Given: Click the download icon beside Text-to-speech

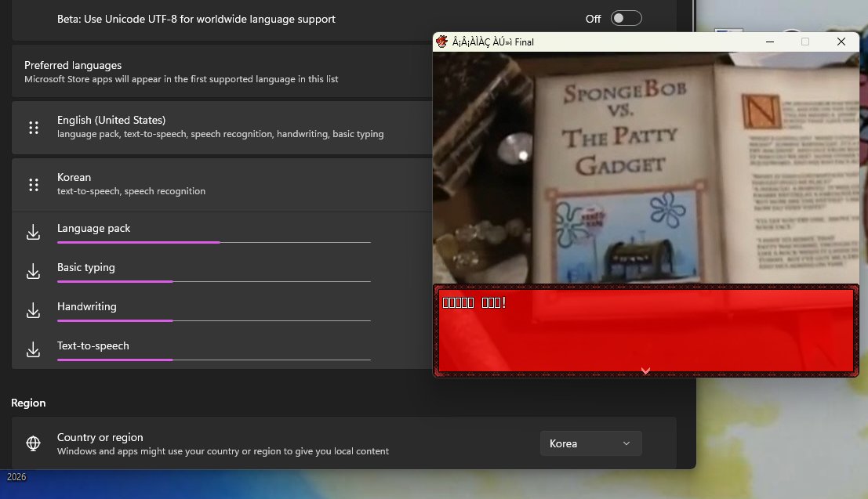Looking at the screenshot, I should 33,349.
